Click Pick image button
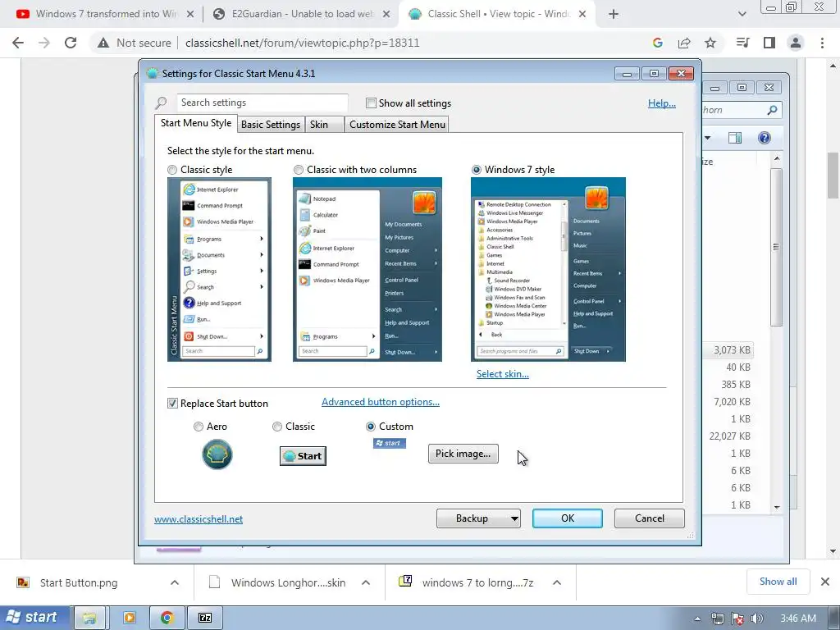The height and width of the screenshot is (630, 840). click(463, 454)
